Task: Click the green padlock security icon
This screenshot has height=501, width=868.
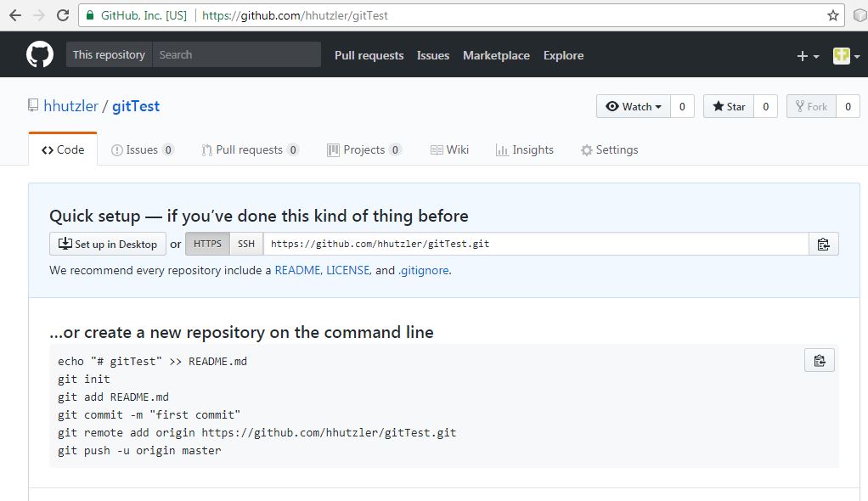Action: pos(90,15)
